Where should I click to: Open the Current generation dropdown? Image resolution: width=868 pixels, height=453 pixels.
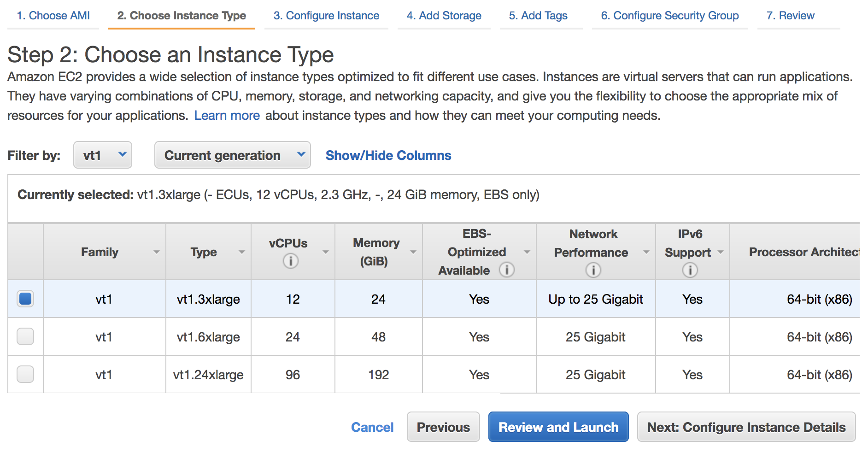(232, 155)
